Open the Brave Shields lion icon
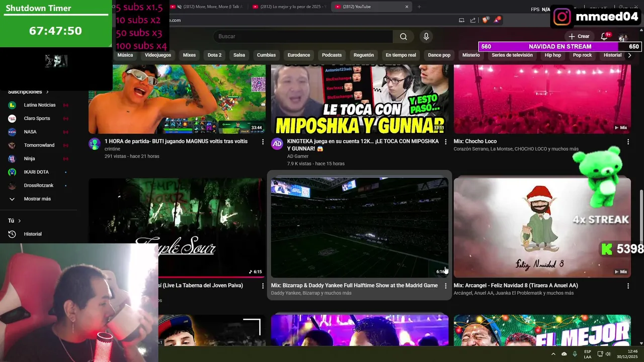 486,20
